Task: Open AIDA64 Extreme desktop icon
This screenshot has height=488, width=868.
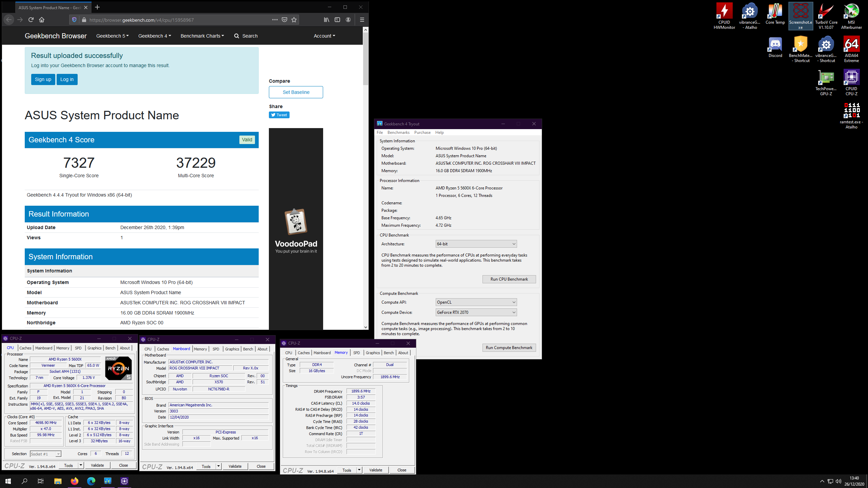Action: coord(851,49)
